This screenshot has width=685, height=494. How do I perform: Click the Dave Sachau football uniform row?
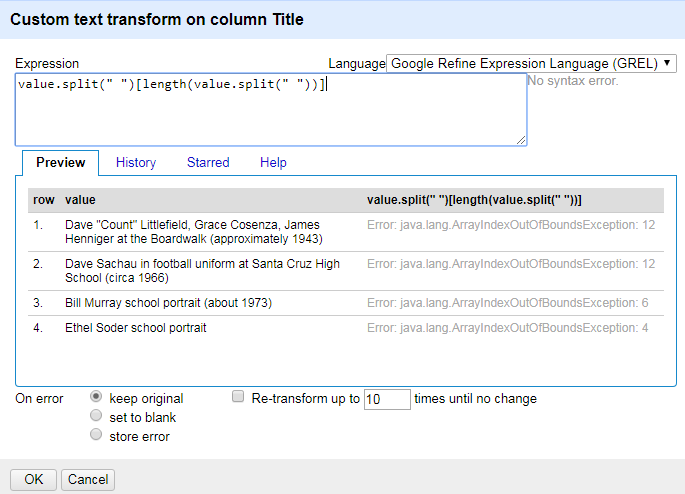346,271
